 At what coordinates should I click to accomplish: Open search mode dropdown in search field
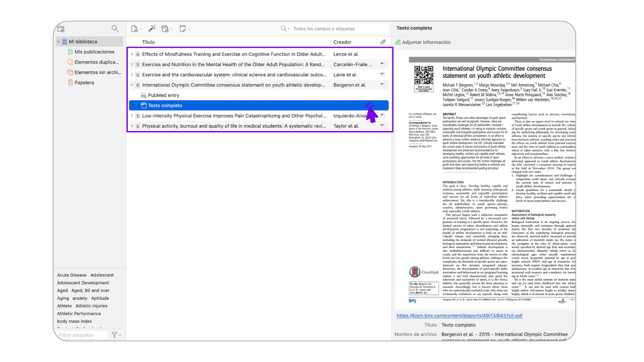click(x=285, y=29)
